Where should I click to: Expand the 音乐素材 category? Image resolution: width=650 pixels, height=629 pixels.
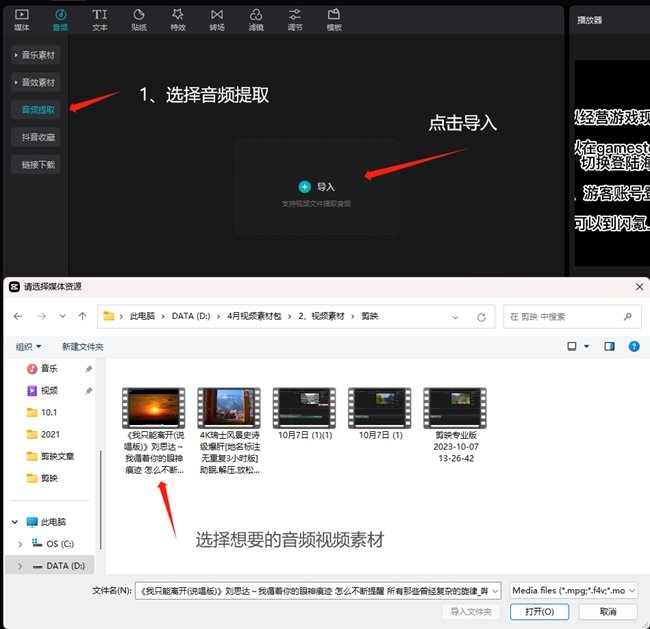click(35, 55)
